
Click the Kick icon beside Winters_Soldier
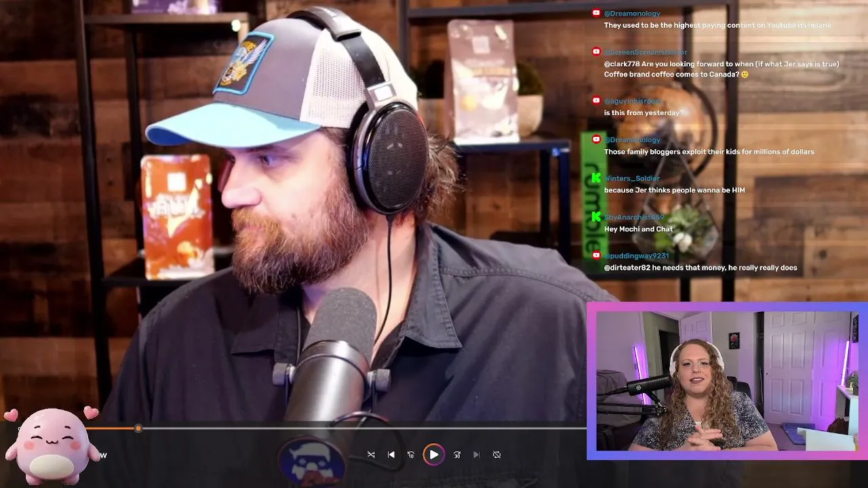[x=596, y=178]
